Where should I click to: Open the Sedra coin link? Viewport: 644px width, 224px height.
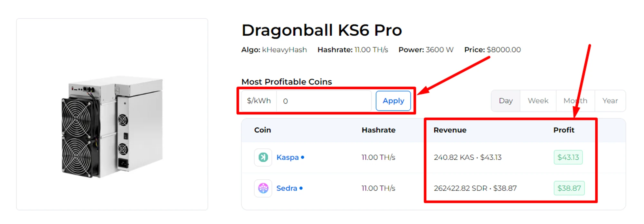point(287,188)
